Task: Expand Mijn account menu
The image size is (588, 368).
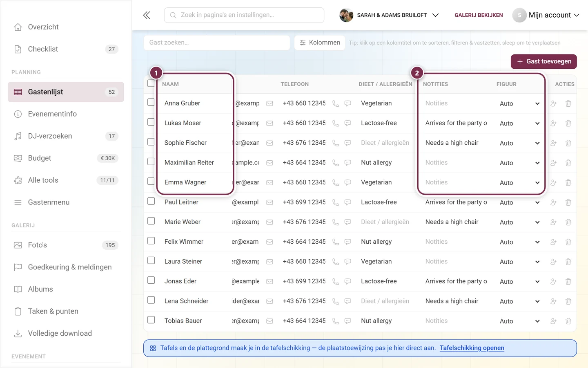Action: click(x=546, y=15)
